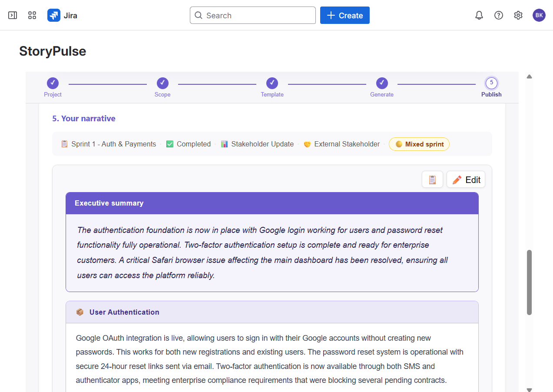Click the External Stakeholder tag
Viewport: 553px width, 392px height.
pos(341,144)
